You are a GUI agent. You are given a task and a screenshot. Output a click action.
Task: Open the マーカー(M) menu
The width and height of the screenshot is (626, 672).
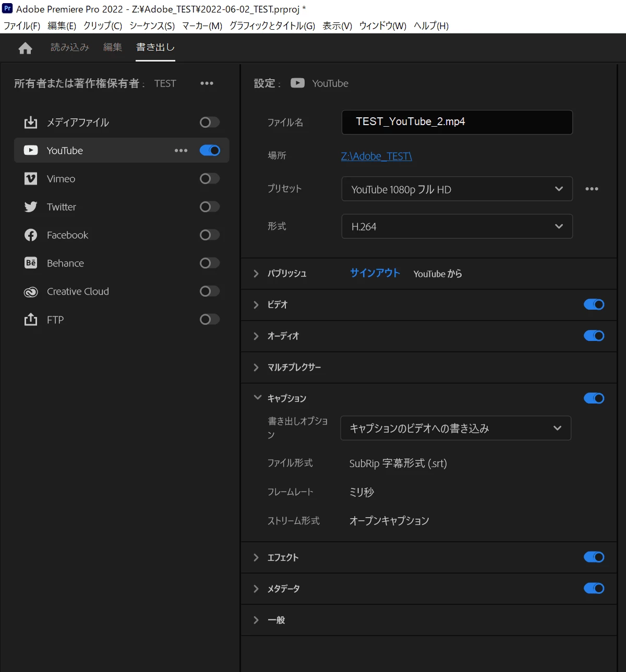coord(202,26)
